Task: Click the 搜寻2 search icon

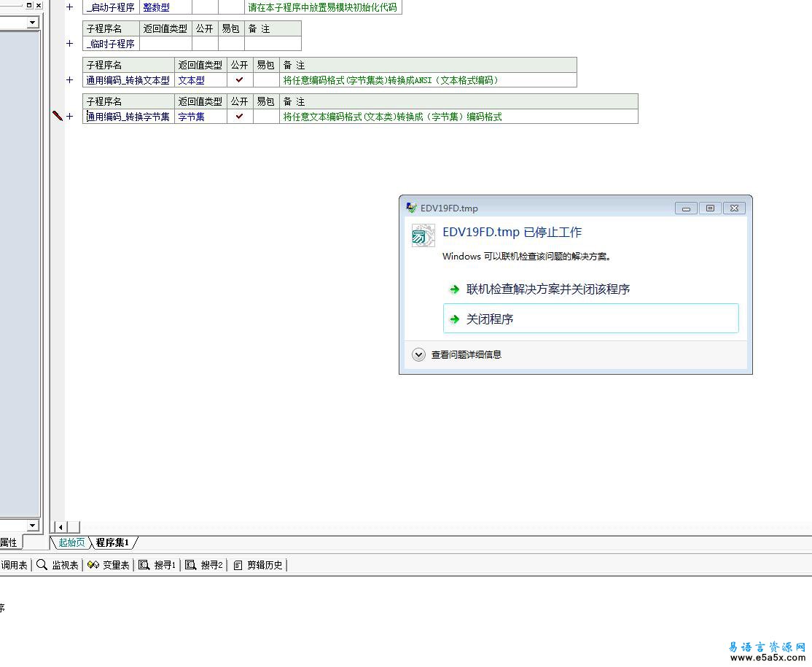Action: pyautogui.click(x=190, y=565)
